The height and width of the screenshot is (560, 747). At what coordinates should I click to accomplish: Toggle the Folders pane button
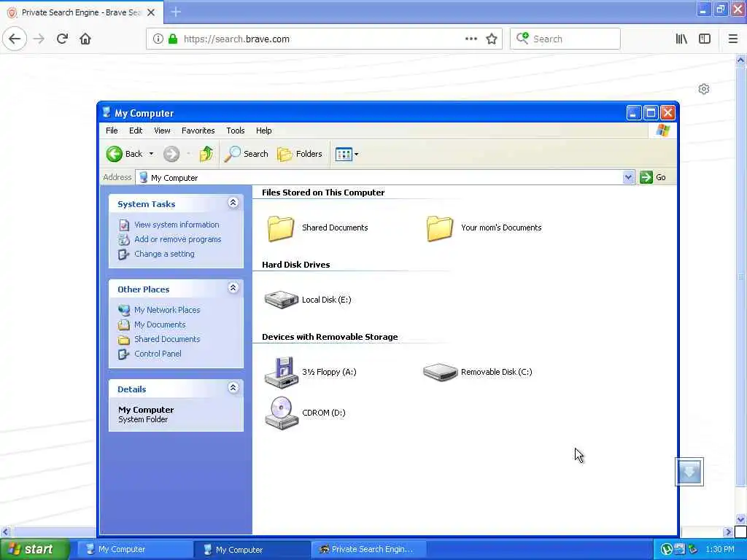(x=300, y=154)
